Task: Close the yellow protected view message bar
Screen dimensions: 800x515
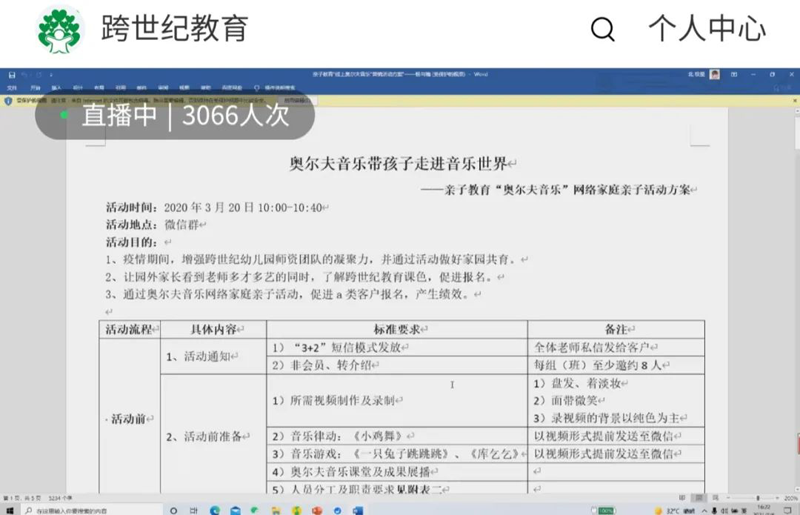Action: [x=794, y=101]
